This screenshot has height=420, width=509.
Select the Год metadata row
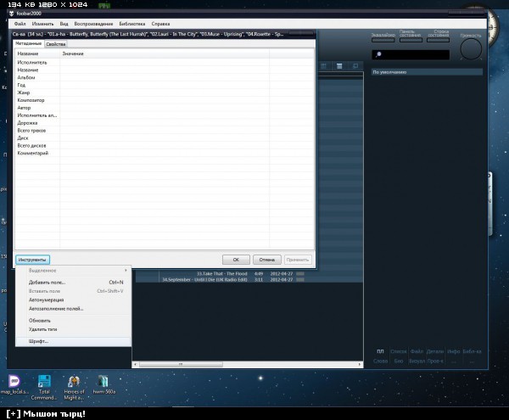tap(165, 85)
